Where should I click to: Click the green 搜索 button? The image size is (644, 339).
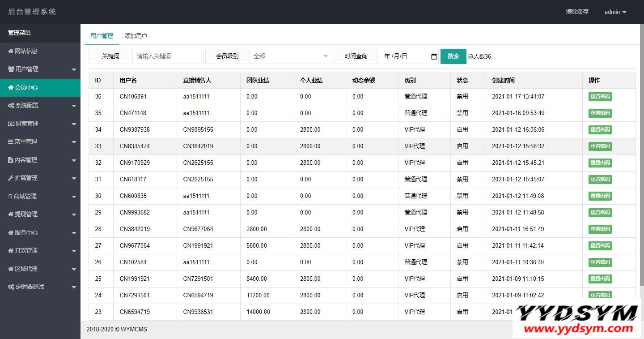click(x=453, y=56)
